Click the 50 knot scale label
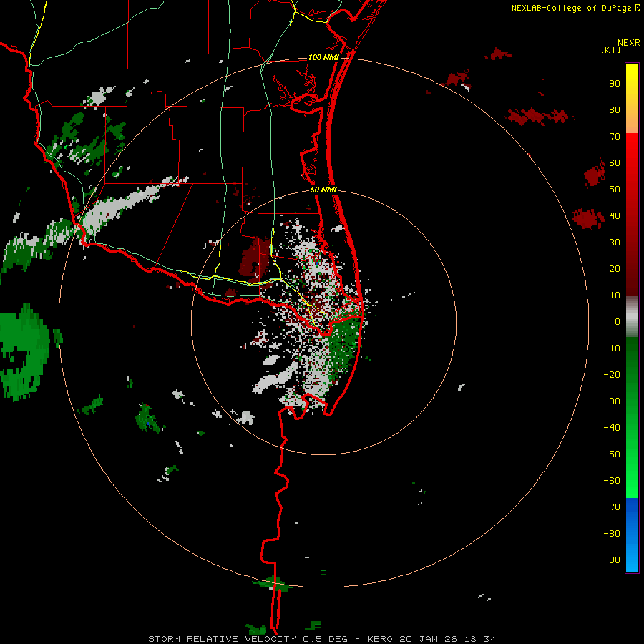This screenshot has width=644, height=644. [615, 190]
